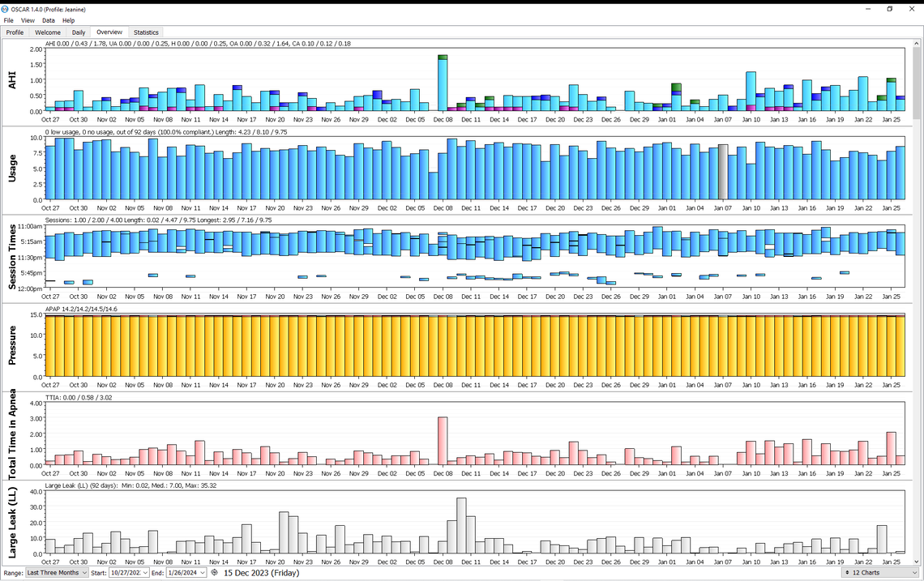Click the scroll down arrow of charts

(x=917, y=562)
